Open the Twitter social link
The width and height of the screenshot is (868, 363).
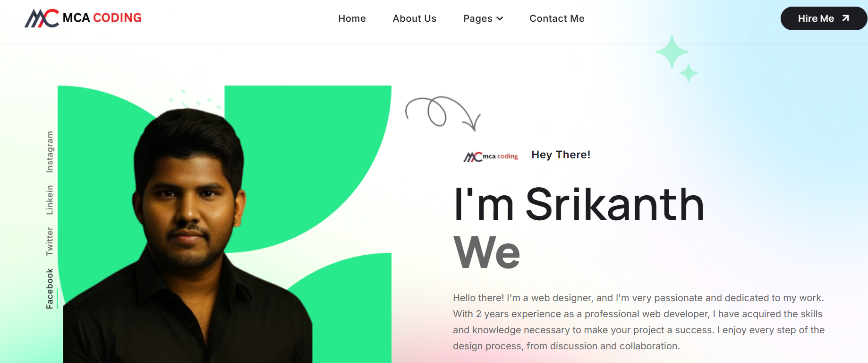50,242
